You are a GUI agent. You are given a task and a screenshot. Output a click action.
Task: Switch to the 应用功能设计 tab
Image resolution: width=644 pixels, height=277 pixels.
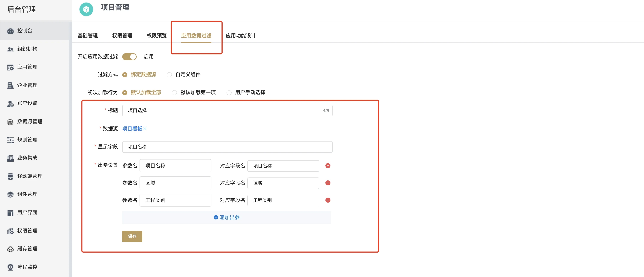coord(241,36)
